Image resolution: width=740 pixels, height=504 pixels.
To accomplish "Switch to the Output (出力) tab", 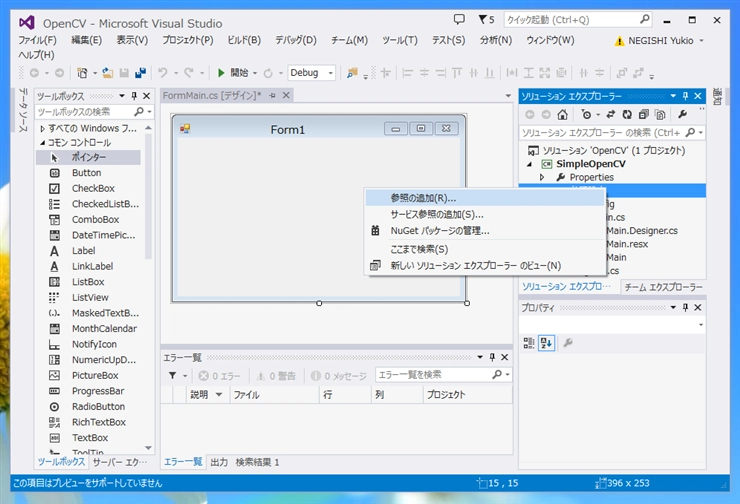I will 219,462.
